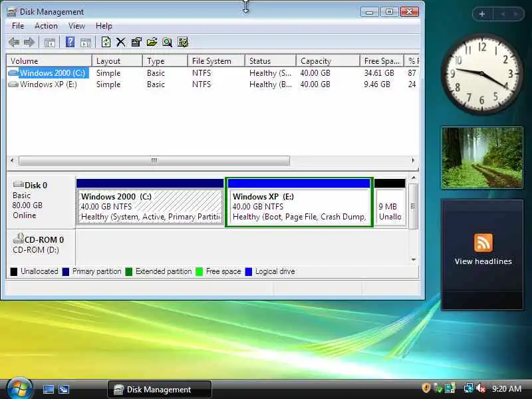Open the Help menu
532x399 pixels.
click(104, 26)
